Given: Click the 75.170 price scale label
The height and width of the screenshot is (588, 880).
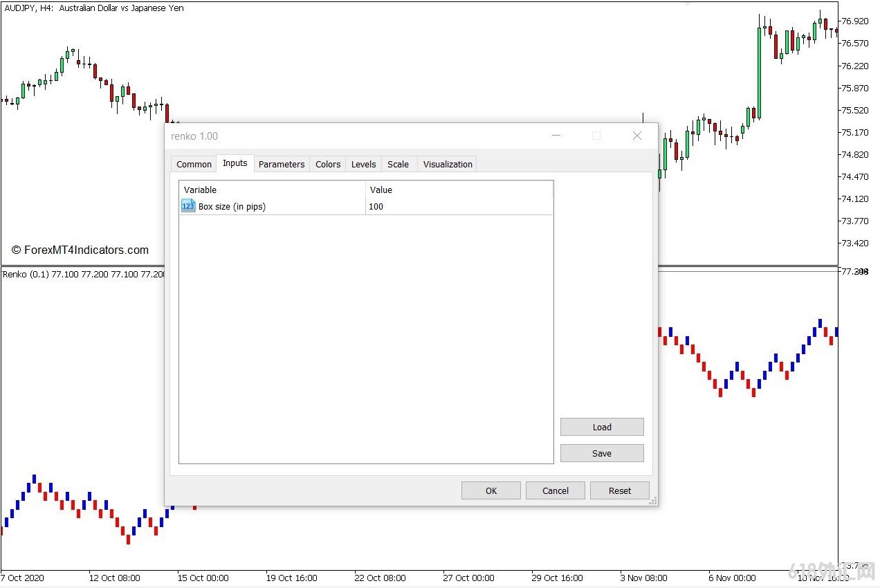Looking at the screenshot, I should click(x=854, y=132).
